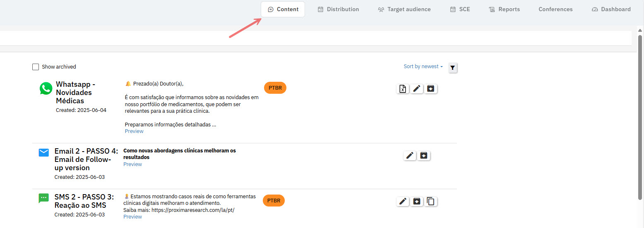Enable the Show archived checkbox

(36, 67)
